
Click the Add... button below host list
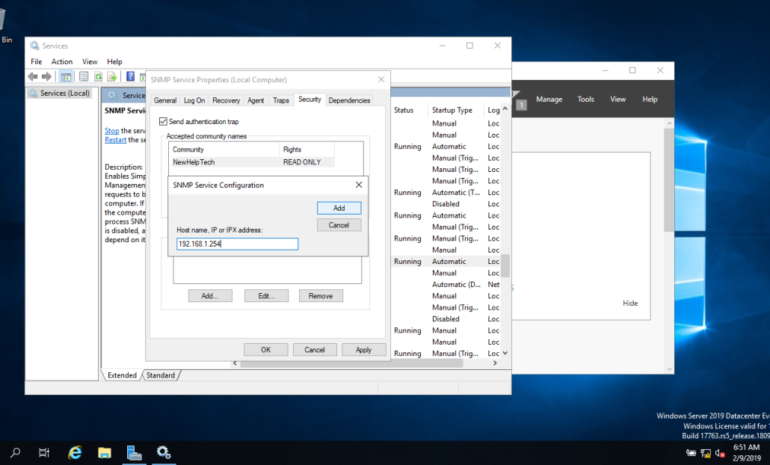click(210, 296)
